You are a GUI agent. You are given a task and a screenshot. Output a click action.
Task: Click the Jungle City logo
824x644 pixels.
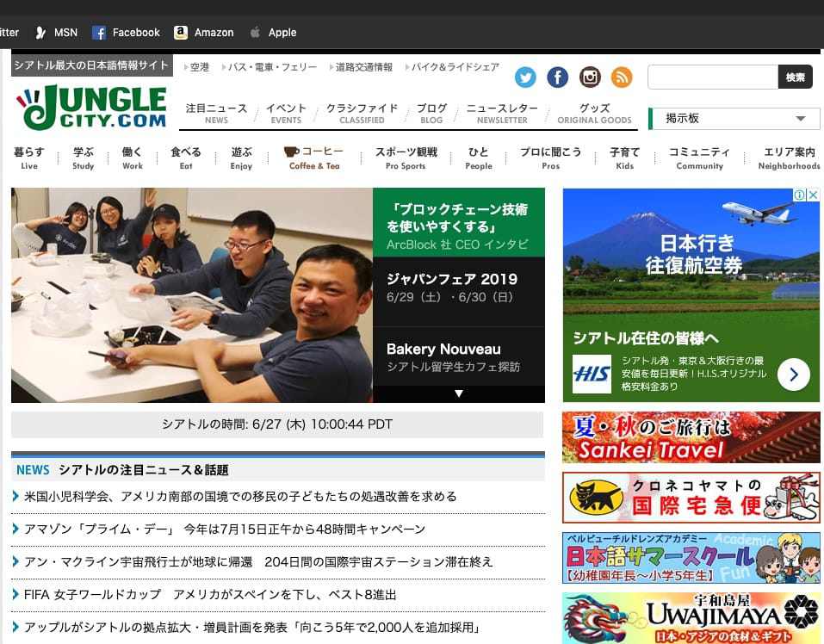91,107
